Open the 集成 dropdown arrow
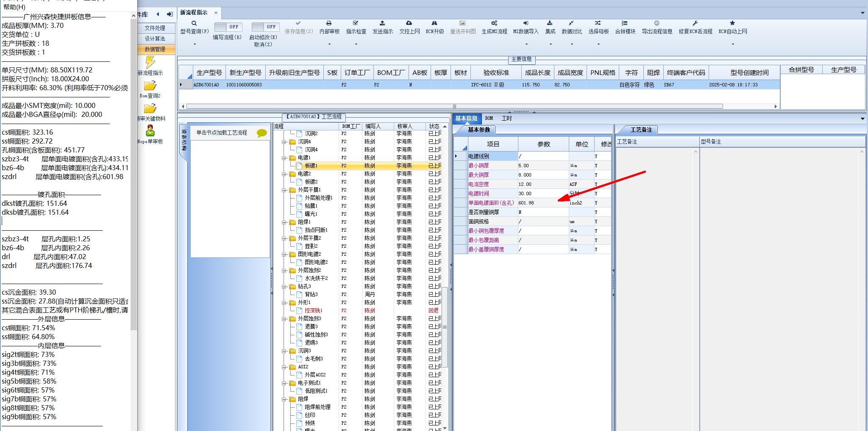Screen dimensions: 868x431 click(x=550, y=44)
